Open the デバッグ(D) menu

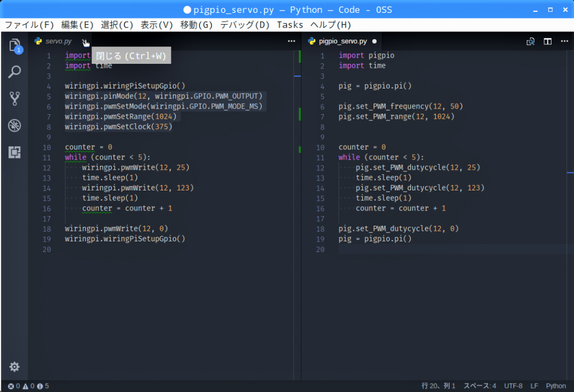click(244, 25)
